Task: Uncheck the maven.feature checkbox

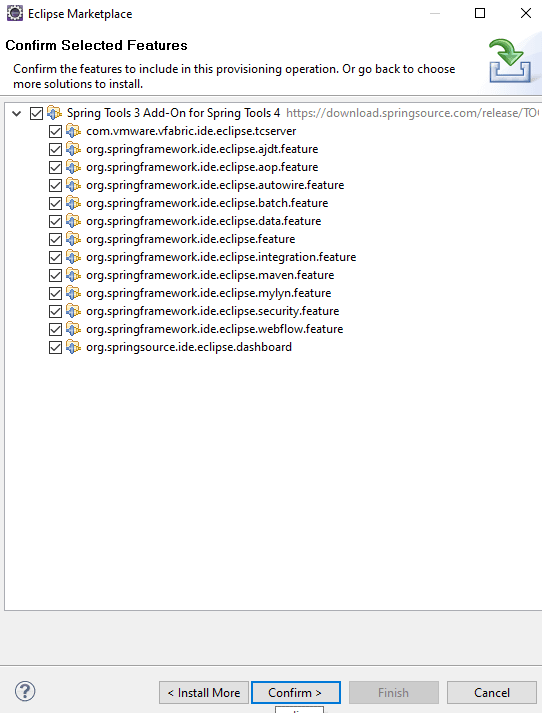Action: coord(55,275)
